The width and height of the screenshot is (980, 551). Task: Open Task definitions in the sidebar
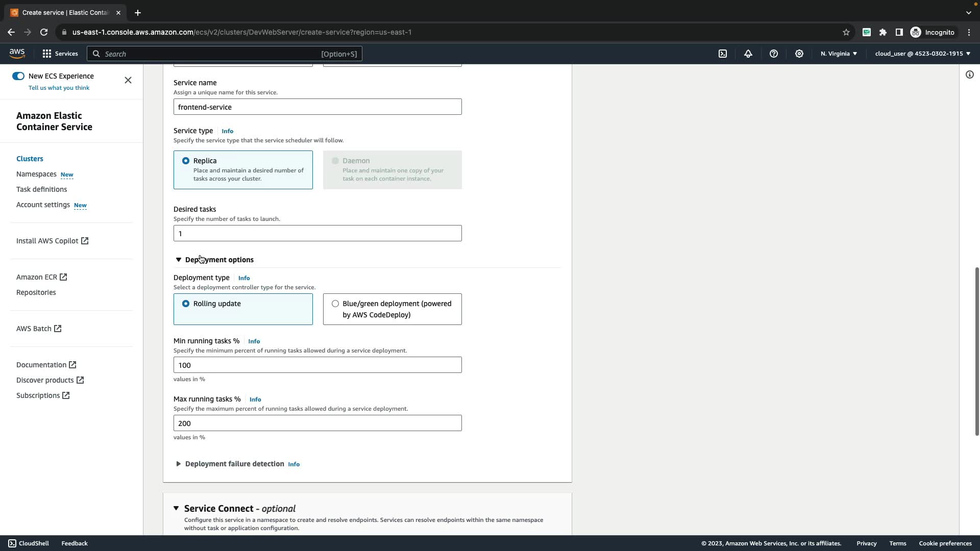[x=41, y=189]
